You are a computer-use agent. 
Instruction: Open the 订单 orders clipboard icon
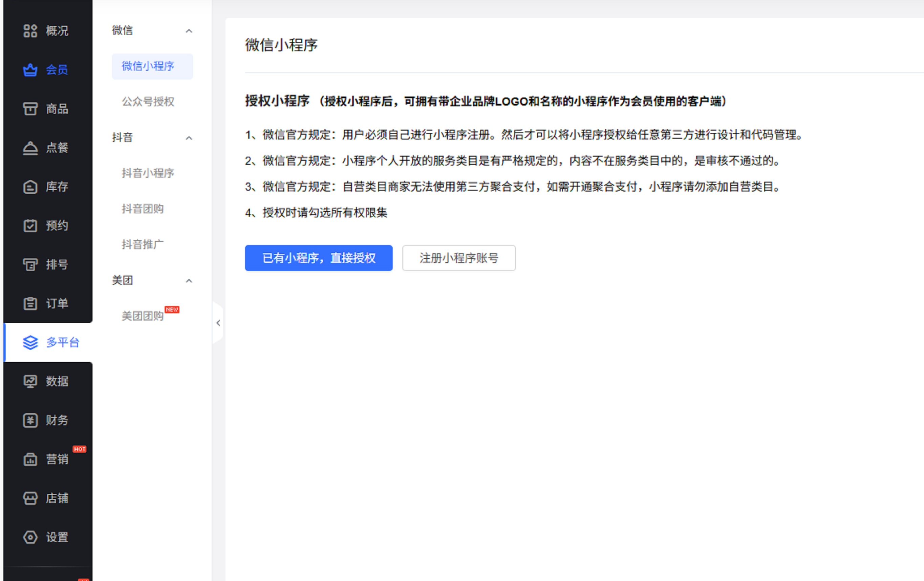(30, 304)
